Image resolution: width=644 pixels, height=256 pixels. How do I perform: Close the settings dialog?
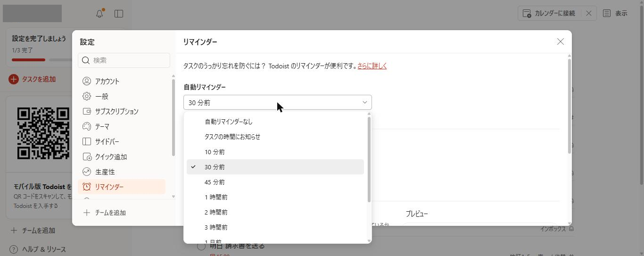coord(561,42)
